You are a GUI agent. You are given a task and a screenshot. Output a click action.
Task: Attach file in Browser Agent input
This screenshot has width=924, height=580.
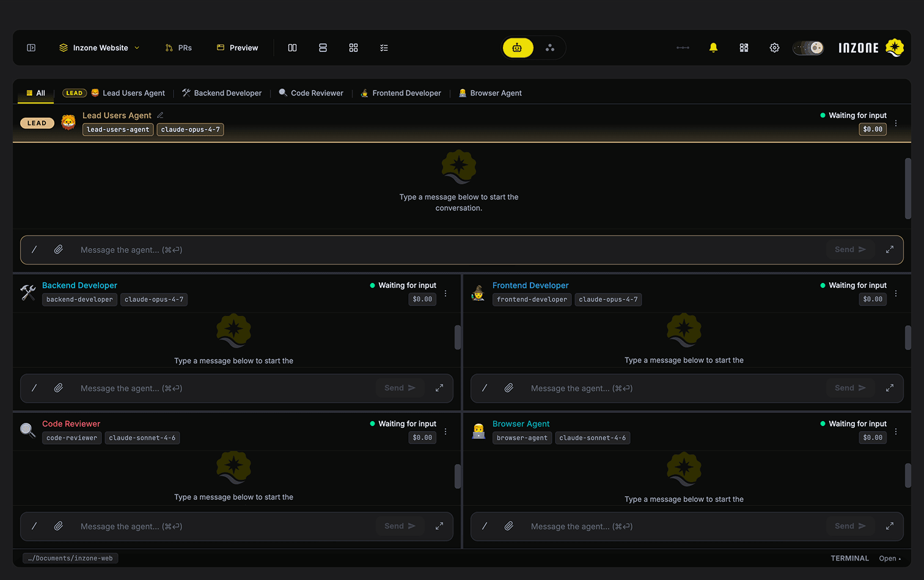(x=509, y=526)
